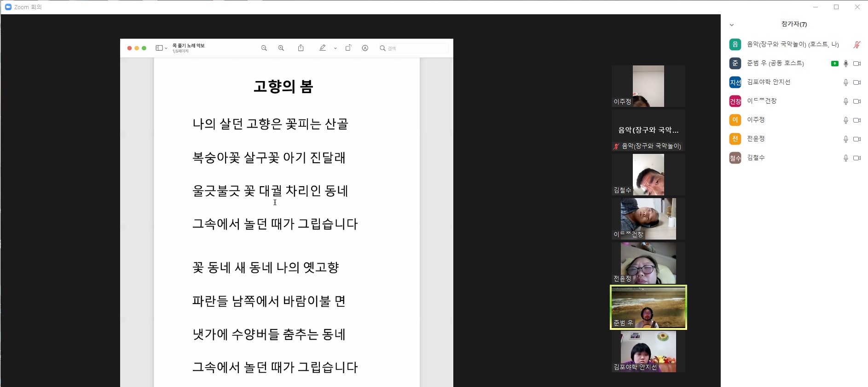Click the yellow minimize dot of Preview window
Image resolution: width=868 pixels, height=387 pixels.
(x=137, y=48)
